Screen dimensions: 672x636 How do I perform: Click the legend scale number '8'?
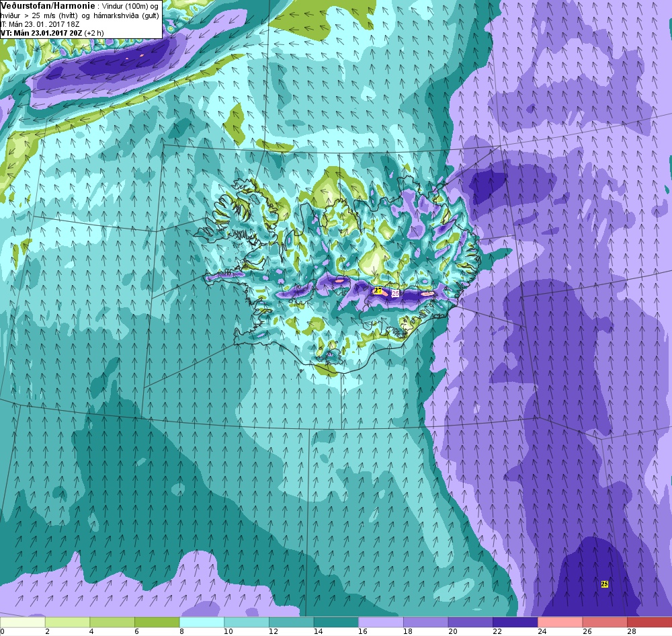pos(181,631)
